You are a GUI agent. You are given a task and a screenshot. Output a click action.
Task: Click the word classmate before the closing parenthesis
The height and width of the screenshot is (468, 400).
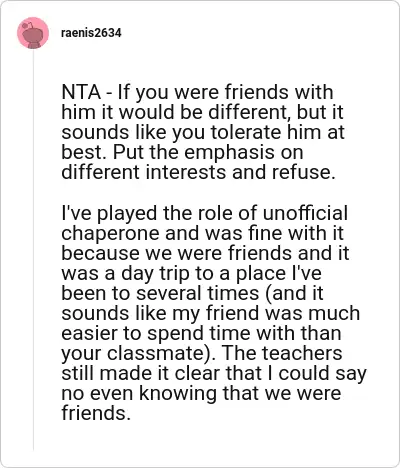pyautogui.click(x=155, y=353)
